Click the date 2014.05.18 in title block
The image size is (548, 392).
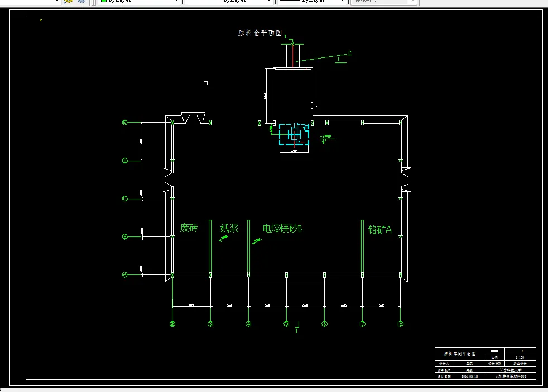pyautogui.click(x=469, y=376)
